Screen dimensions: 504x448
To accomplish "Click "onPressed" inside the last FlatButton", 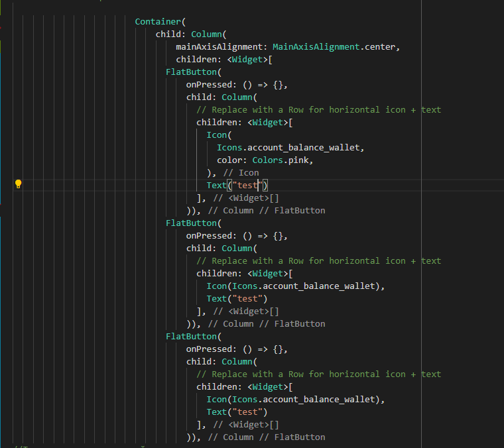I will (209, 349).
